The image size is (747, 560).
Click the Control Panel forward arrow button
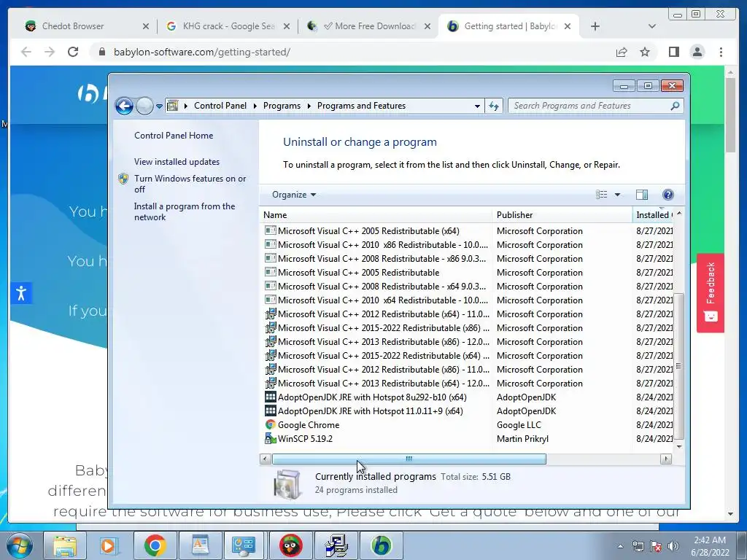(x=144, y=106)
